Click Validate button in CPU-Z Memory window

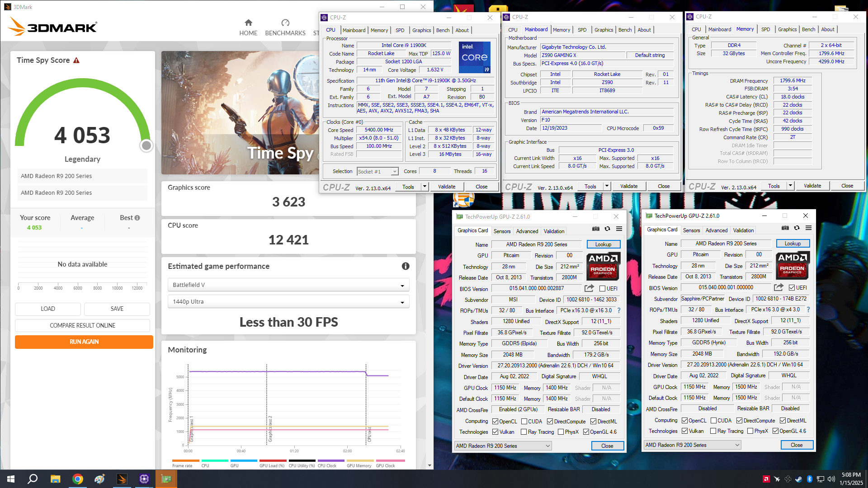pos(812,186)
